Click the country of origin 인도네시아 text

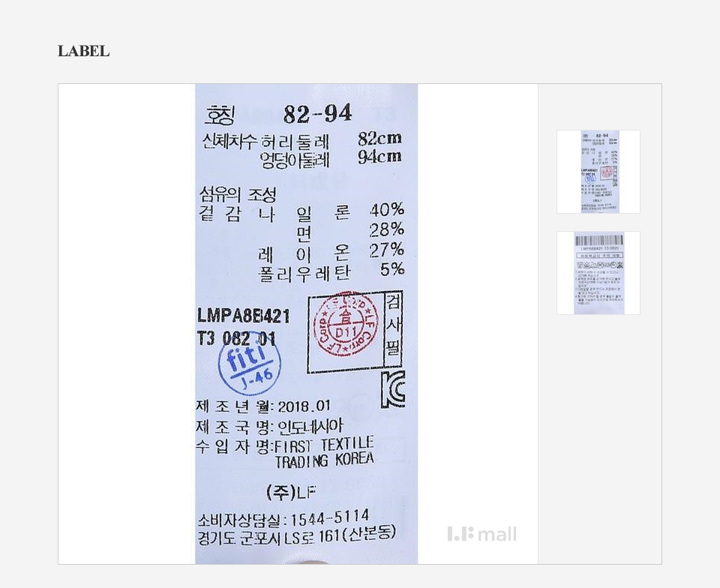[310, 427]
